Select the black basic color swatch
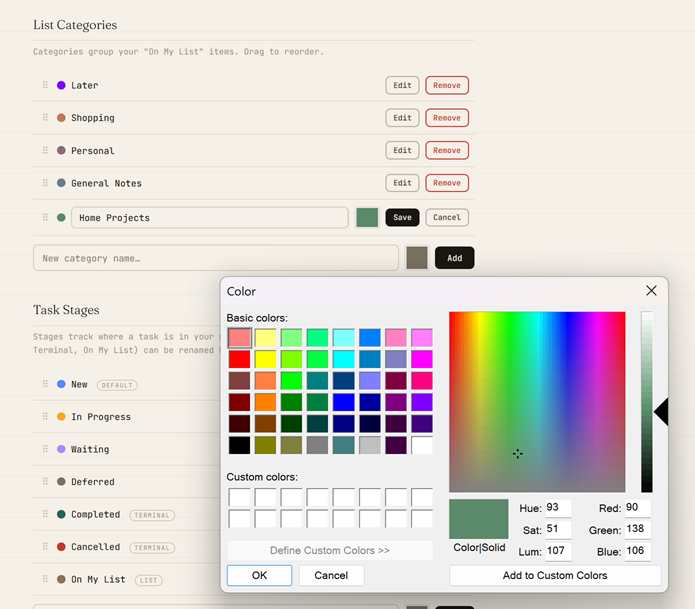695x609 pixels. (x=239, y=445)
